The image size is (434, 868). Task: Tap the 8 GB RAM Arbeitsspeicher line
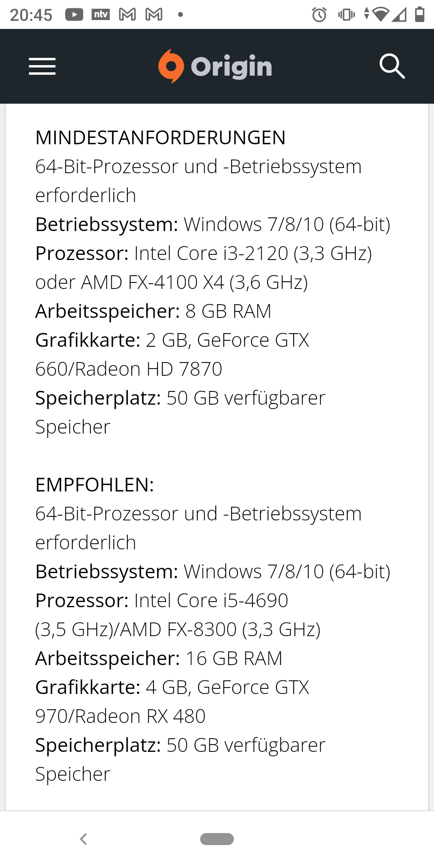153,311
